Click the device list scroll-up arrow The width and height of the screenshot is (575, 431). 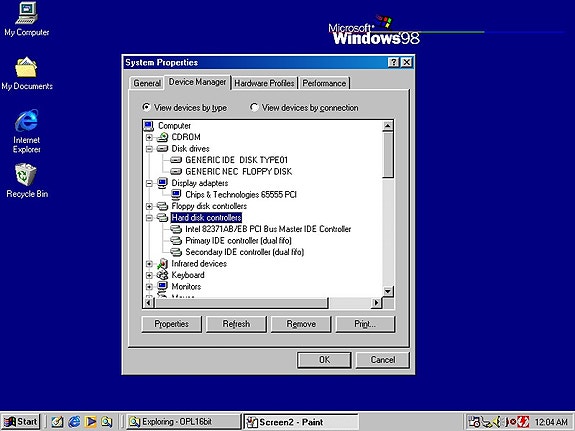[388, 126]
